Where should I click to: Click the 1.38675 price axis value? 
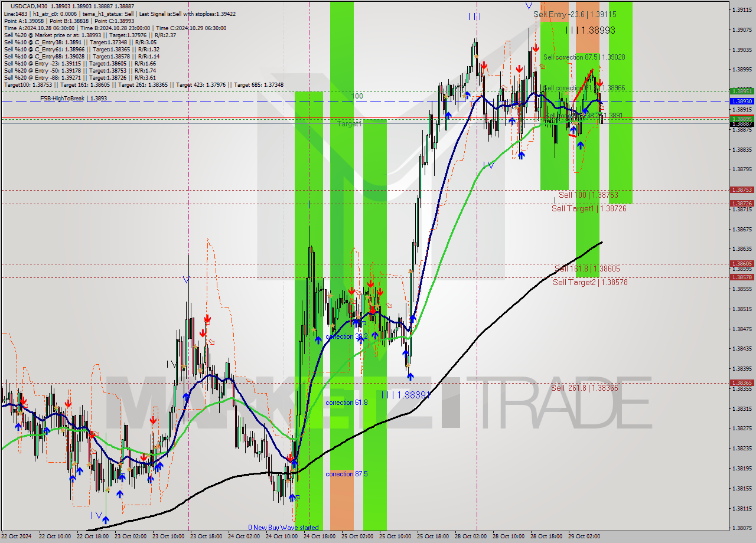click(742, 229)
